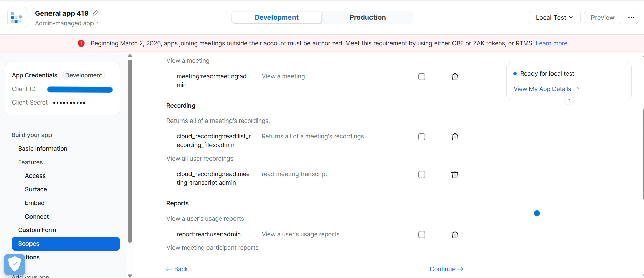Click the General app 419 title
The width and height of the screenshot is (644, 278).
[x=62, y=13]
